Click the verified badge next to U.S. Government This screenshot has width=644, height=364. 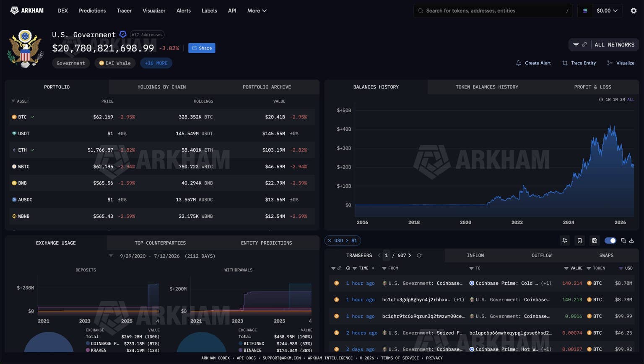pyautogui.click(x=123, y=34)
